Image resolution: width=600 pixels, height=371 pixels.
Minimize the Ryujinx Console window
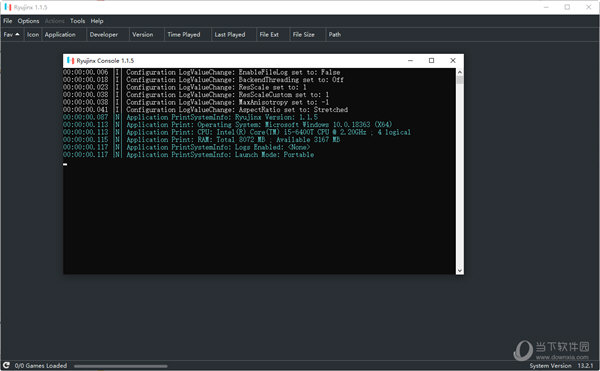click(x=410, y=60)
